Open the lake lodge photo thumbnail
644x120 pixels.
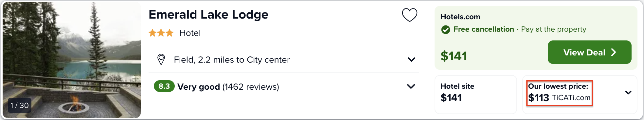click(72, 60)
